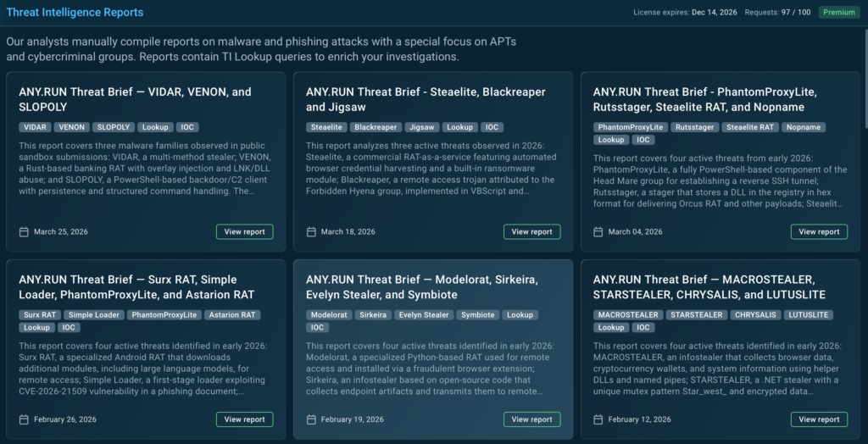Click the green Premium badge
The image size is (868, 444).
[x=839, y=13]
